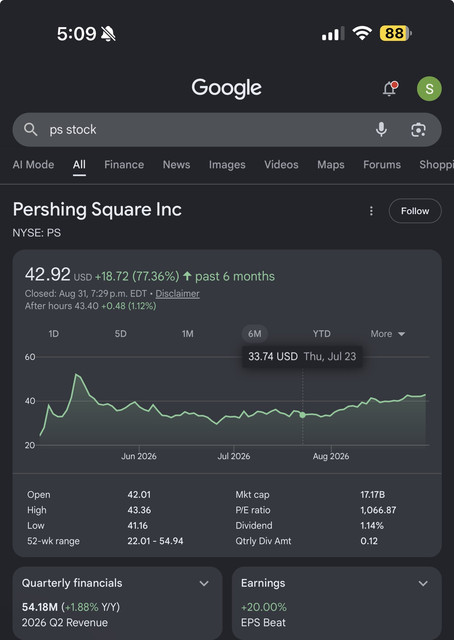Viewport: 454px width, 640px height.
Task: Click the Jul 2026 axis label
Action: [x=234, y=456]
